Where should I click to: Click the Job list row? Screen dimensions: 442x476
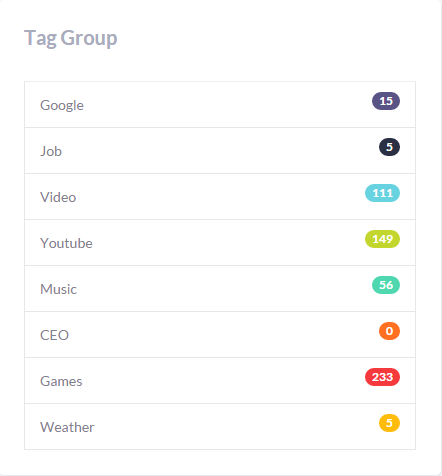(x=220, y=151)
